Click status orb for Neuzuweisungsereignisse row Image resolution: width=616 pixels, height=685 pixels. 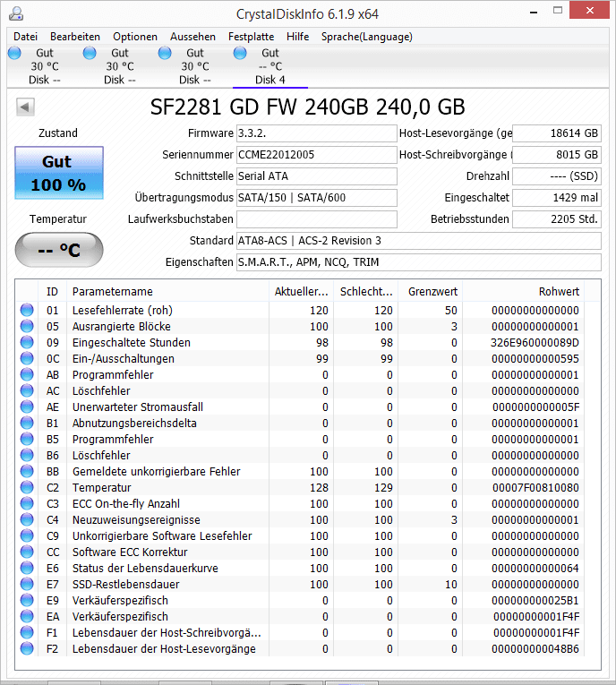pyautogui.click(x=27, y=520)
